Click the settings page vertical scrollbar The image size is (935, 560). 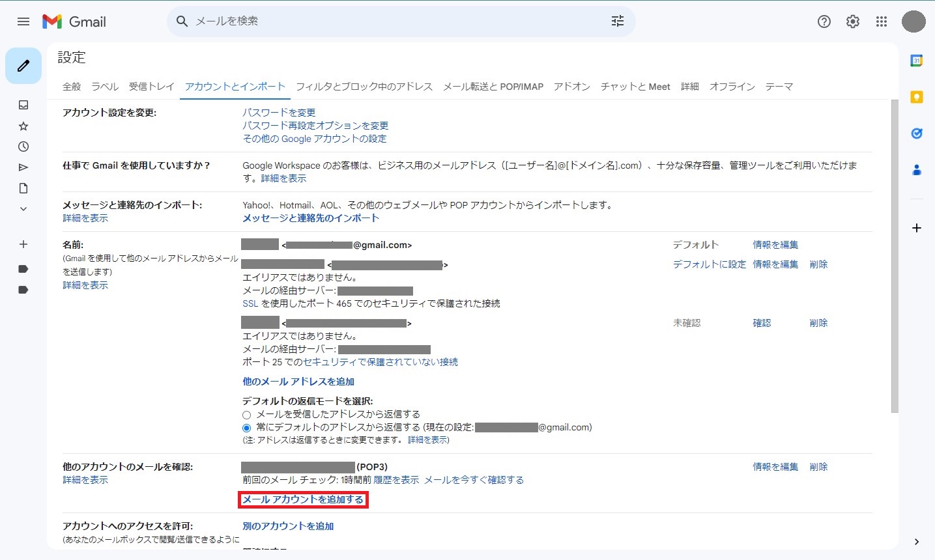pyautogui.click(x=895, y=260)
